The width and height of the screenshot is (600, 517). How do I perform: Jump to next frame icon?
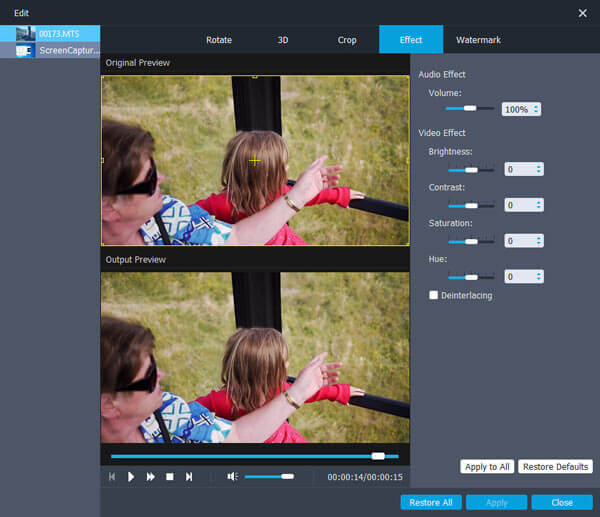pyautogui.click(x=188, y=477)
